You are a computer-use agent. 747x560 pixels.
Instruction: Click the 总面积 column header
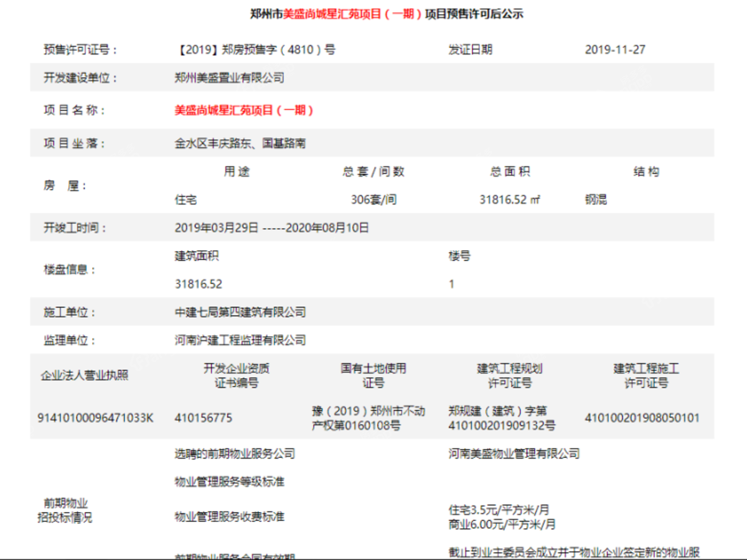[510, 172]
